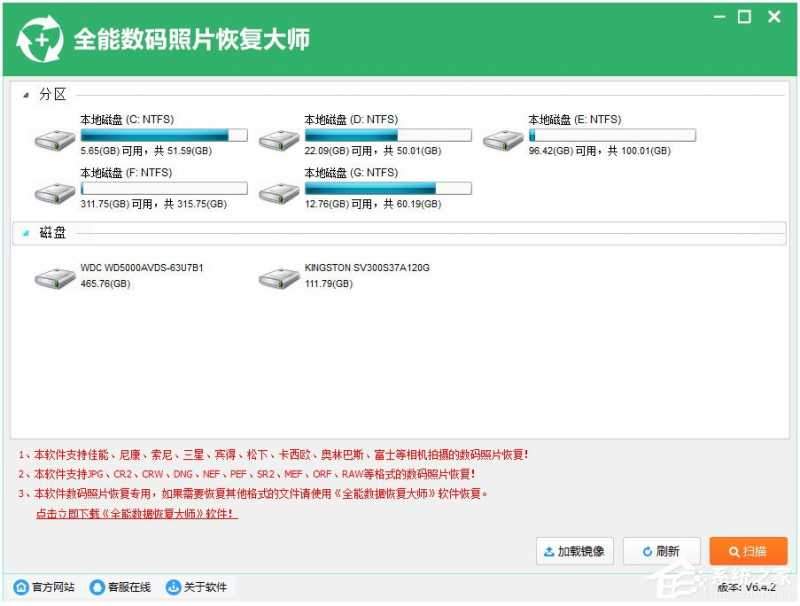Refresh the drive list using 刷新

pyautogui.click(x=662, y=551)
